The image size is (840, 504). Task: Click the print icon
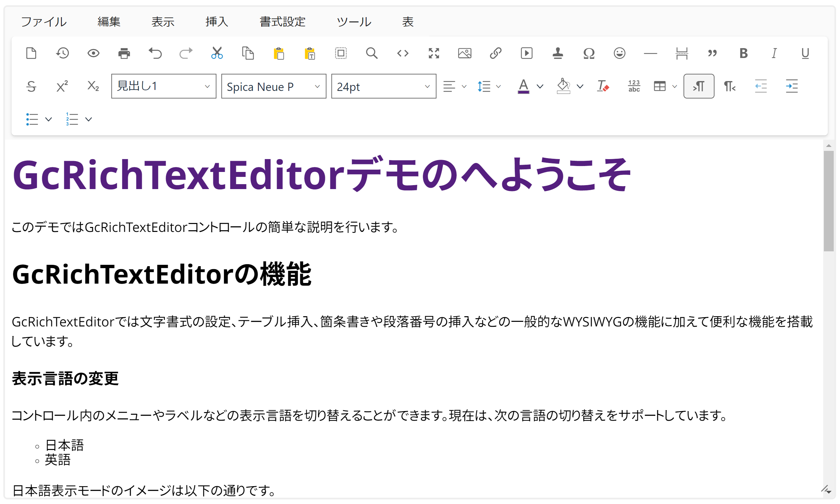[124, 53]
